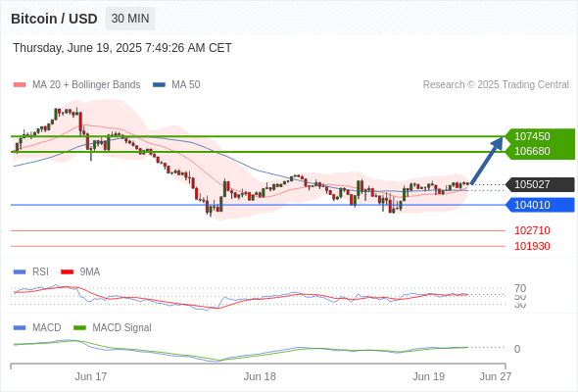Click the MA 50 blue legend swatch

pyautogui.click(x=159, y=85)
